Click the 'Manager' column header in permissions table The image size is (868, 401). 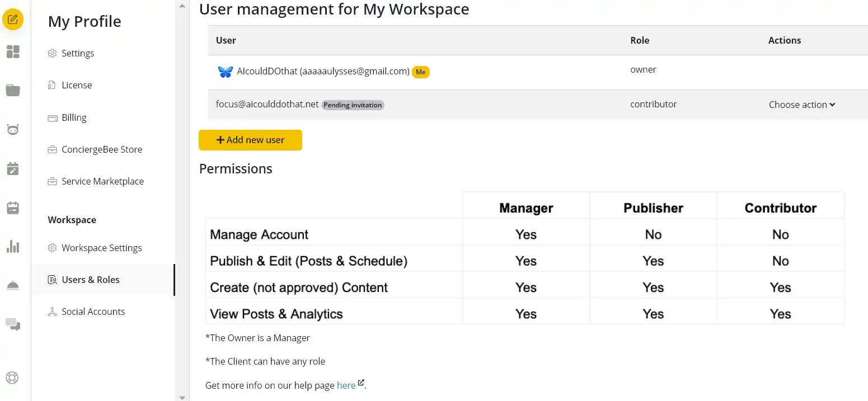(x=526, y=208)
